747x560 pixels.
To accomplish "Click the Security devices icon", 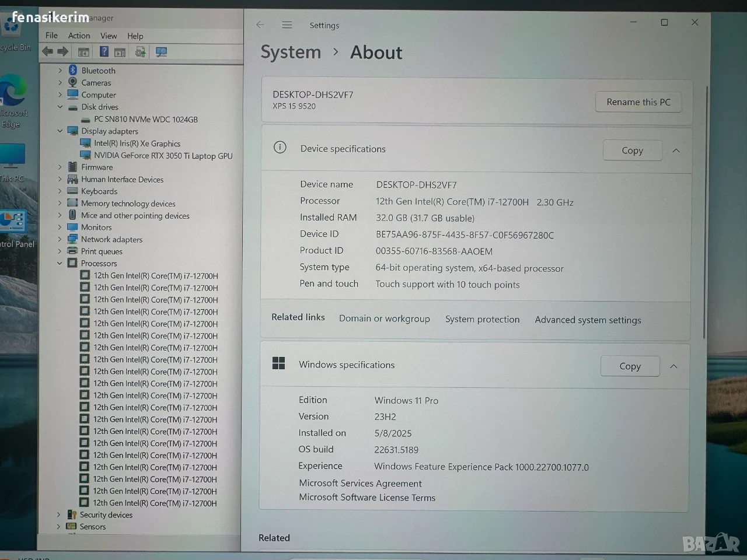I will point(72,514).
